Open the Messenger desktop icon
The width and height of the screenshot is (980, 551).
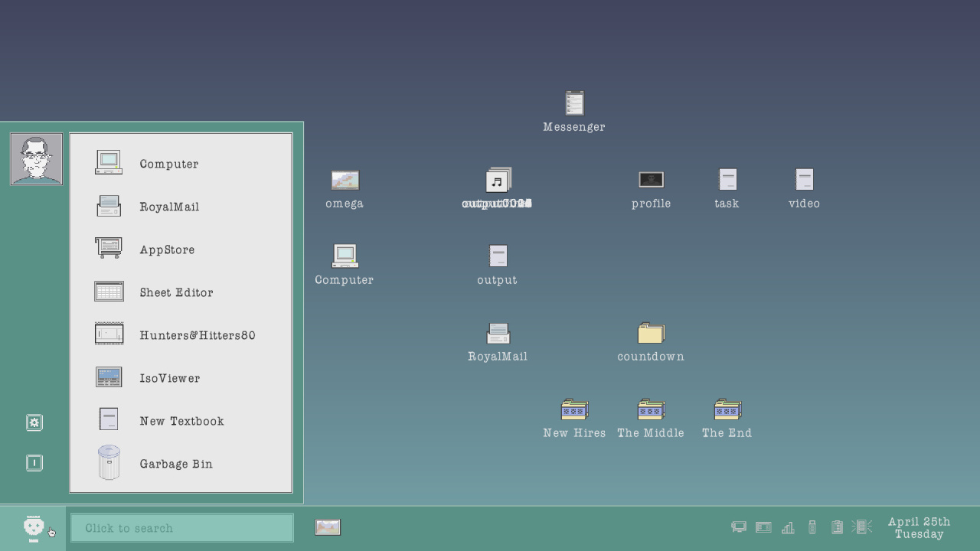coord(574,104)
